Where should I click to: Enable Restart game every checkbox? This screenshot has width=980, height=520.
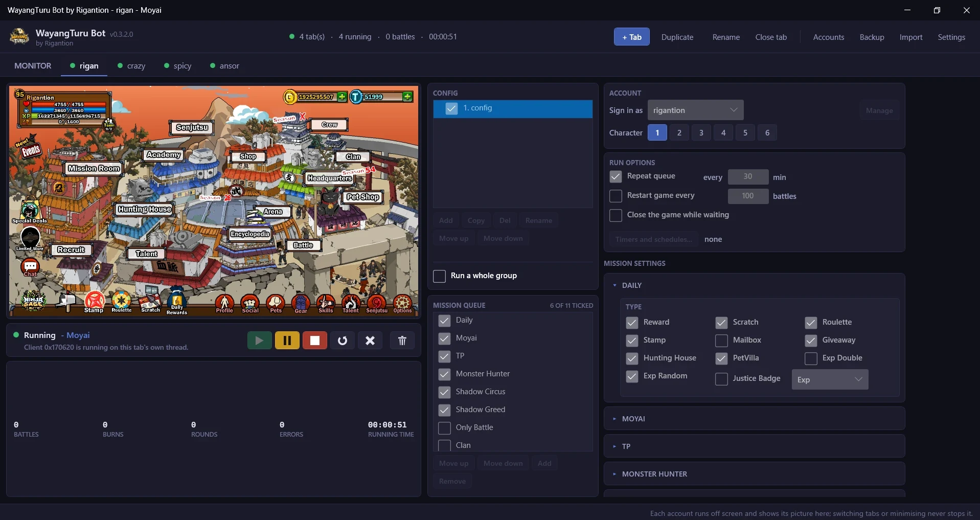pyautogui.click(x=616, y=196)
